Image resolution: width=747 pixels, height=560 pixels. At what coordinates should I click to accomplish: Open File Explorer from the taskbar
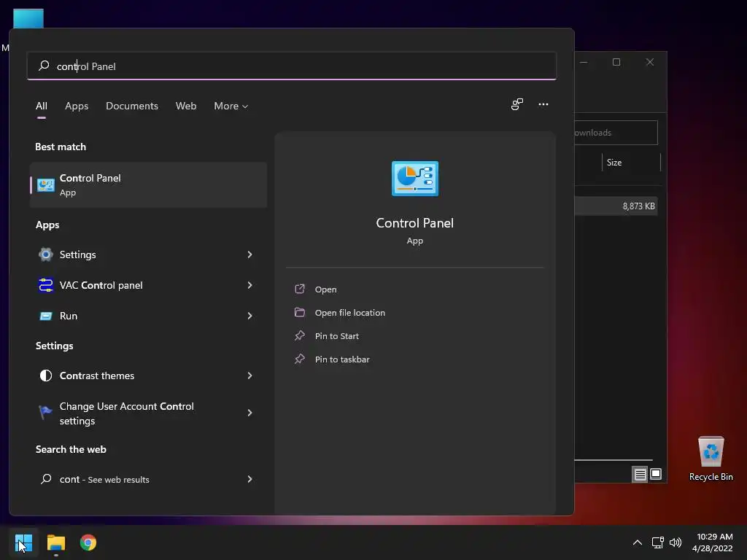click(55, 542)
